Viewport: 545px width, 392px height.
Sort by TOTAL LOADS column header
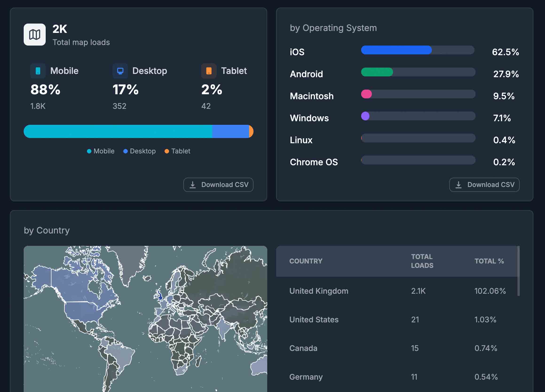(422, 261)
